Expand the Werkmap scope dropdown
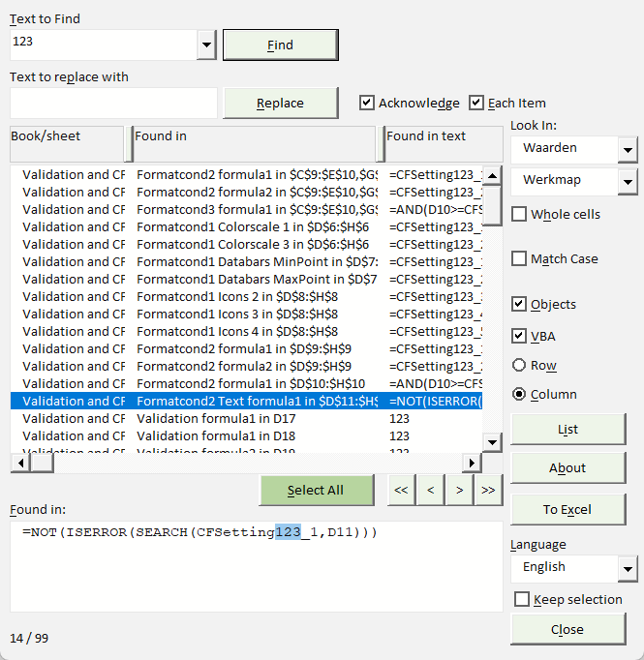Image resolution: width=644 pixels, height=660 pixels. point(628,182)
